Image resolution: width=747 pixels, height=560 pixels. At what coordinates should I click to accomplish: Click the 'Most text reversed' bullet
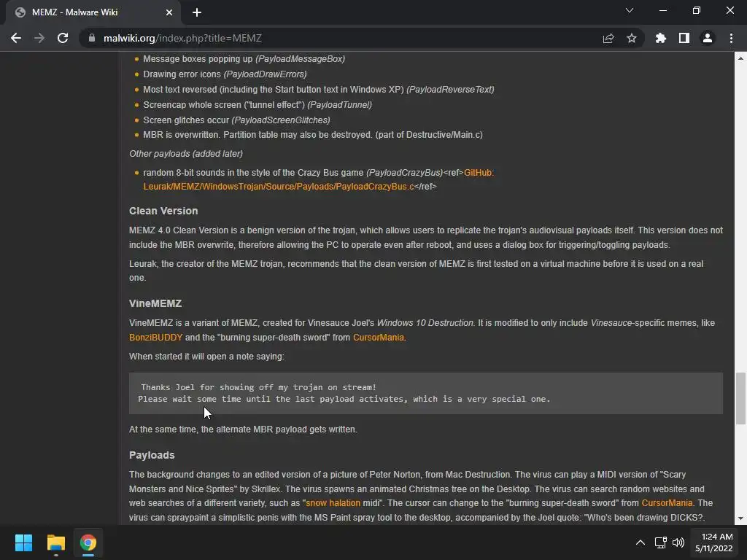pos(319,90)
